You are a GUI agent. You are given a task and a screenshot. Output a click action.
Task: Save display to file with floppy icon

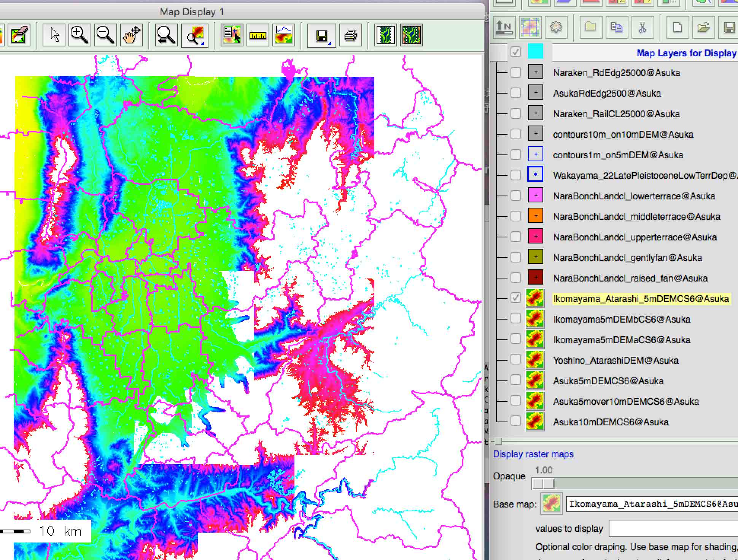coord(321,35)
